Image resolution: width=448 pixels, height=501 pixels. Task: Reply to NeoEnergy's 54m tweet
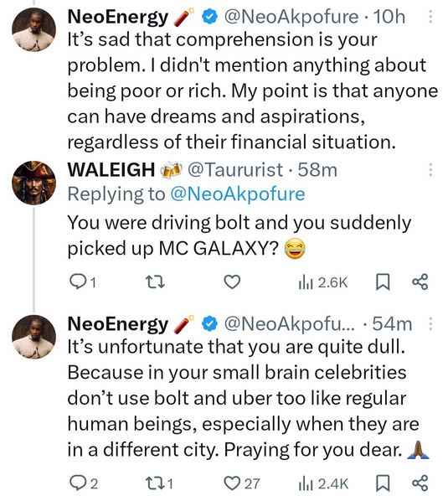pyautogui.click(x=84, y=483)
